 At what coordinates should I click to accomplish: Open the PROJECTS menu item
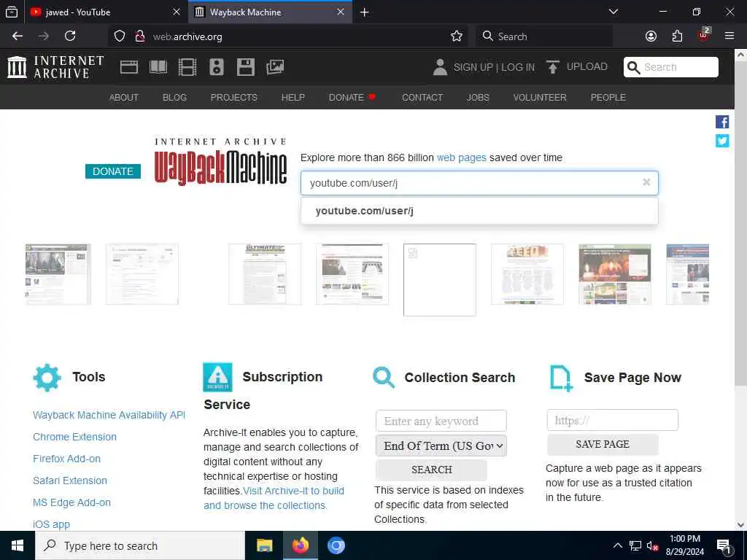(234, 97)
